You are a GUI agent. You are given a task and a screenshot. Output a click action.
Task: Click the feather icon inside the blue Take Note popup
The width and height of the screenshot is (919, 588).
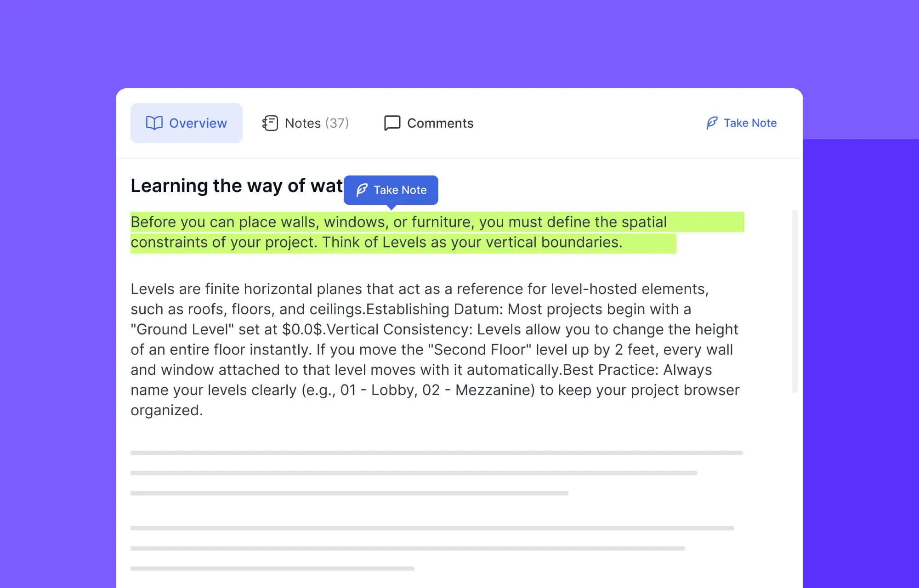tap(362, 190)
